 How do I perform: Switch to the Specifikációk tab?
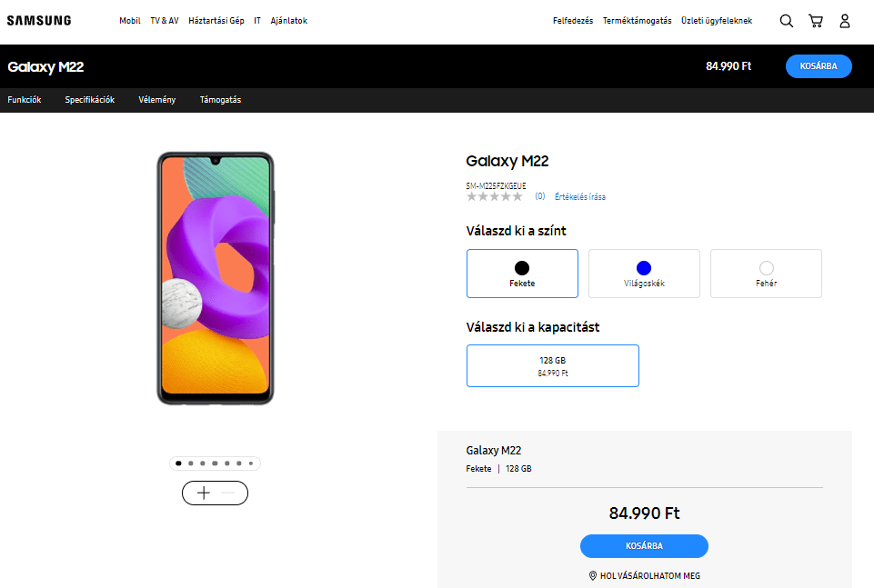click(x=90, y=100)
